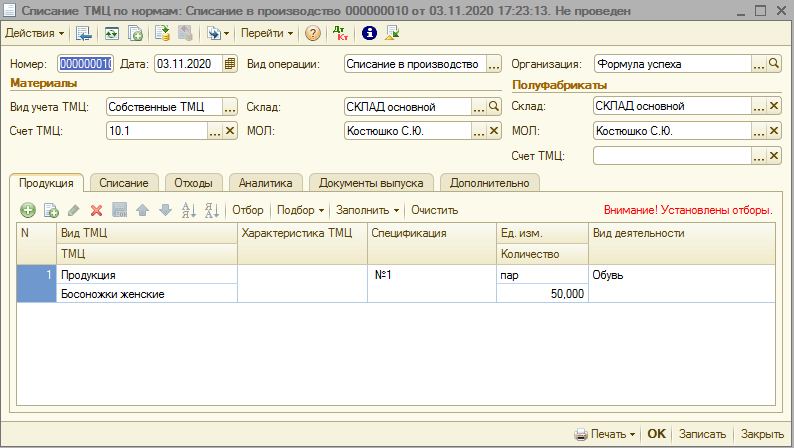The height and width of the screenshot is (448, 794).
Task: Open the Заполнить dropdown
Action: (367, 210)
